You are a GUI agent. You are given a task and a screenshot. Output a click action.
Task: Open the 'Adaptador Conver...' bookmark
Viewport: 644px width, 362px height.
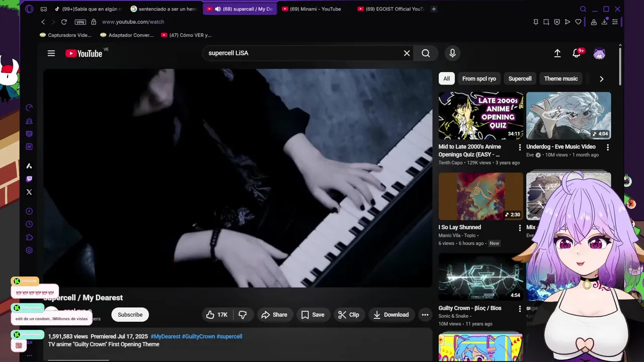tap(127, 35)
